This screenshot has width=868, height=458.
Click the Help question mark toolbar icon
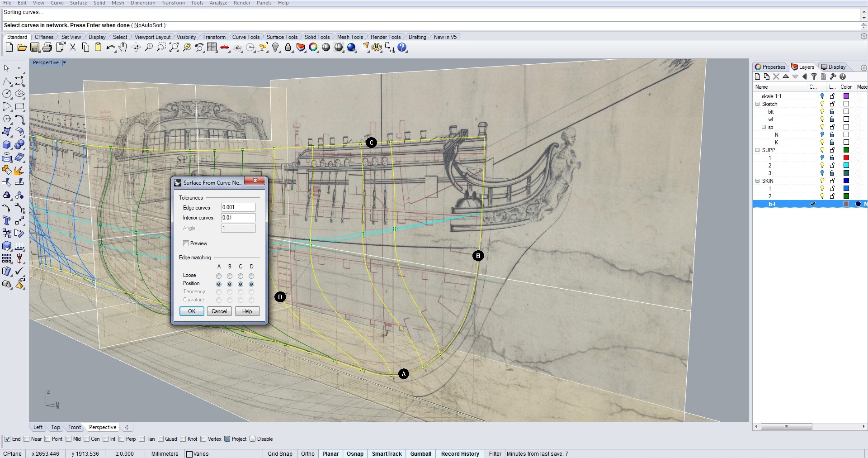[x=402, y=48]
